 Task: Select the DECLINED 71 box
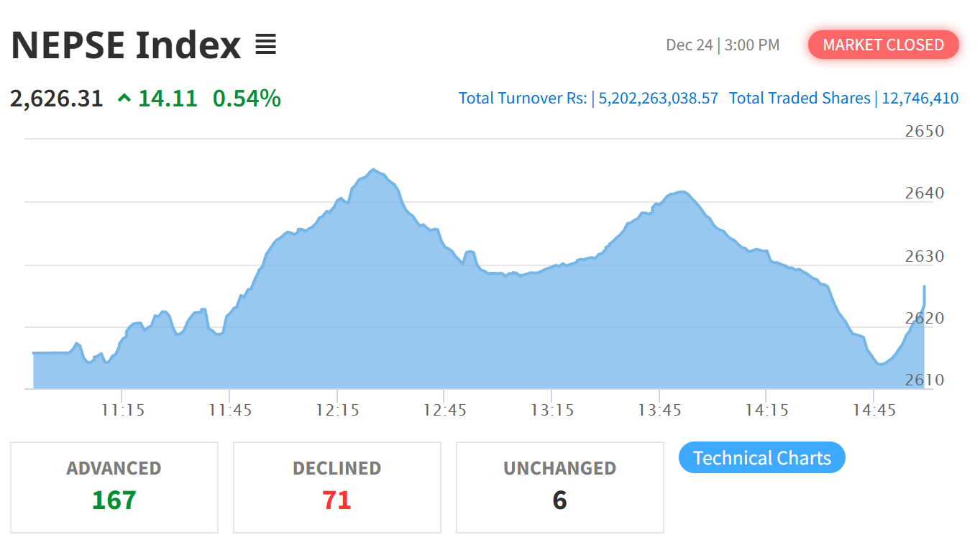point(336,487)
